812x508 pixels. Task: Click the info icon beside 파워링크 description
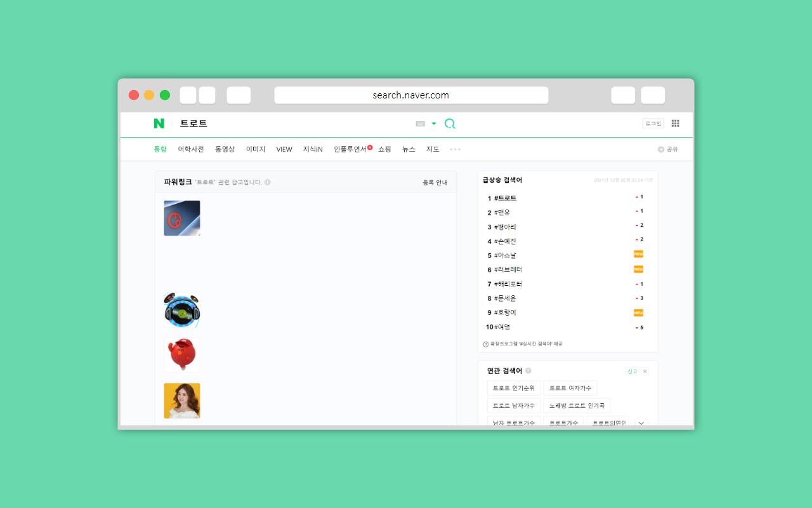coord(268,182)
